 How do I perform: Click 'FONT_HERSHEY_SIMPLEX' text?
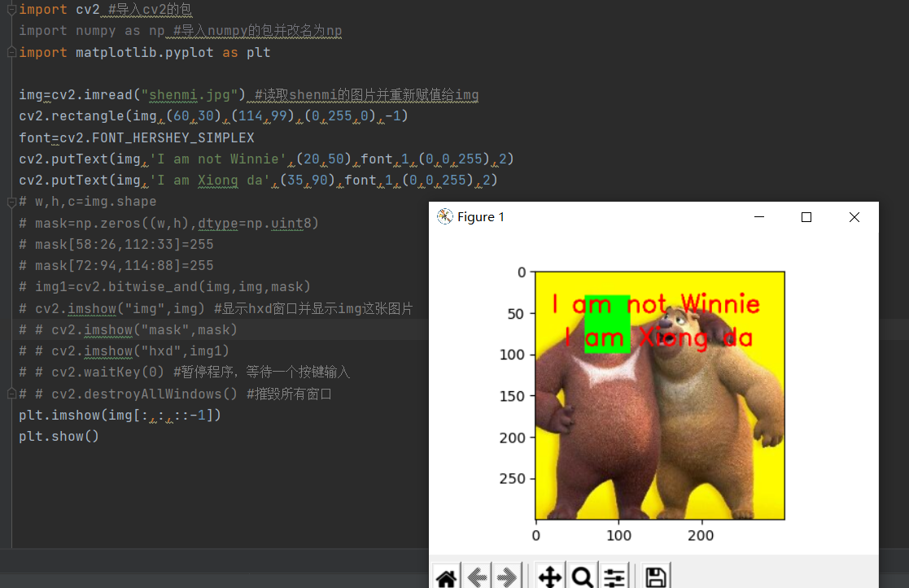point(173,138)
